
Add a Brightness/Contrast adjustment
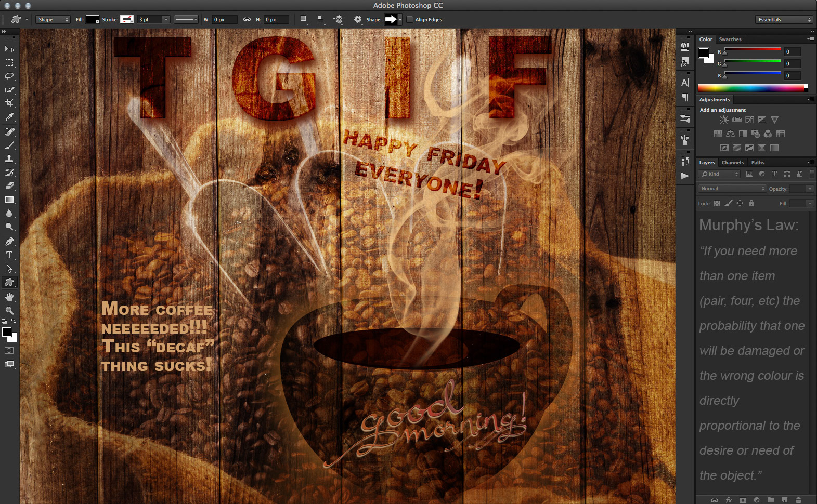pos(724,120)
